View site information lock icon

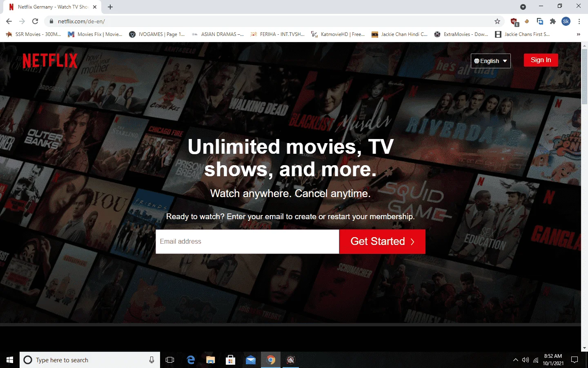(51, 21)
